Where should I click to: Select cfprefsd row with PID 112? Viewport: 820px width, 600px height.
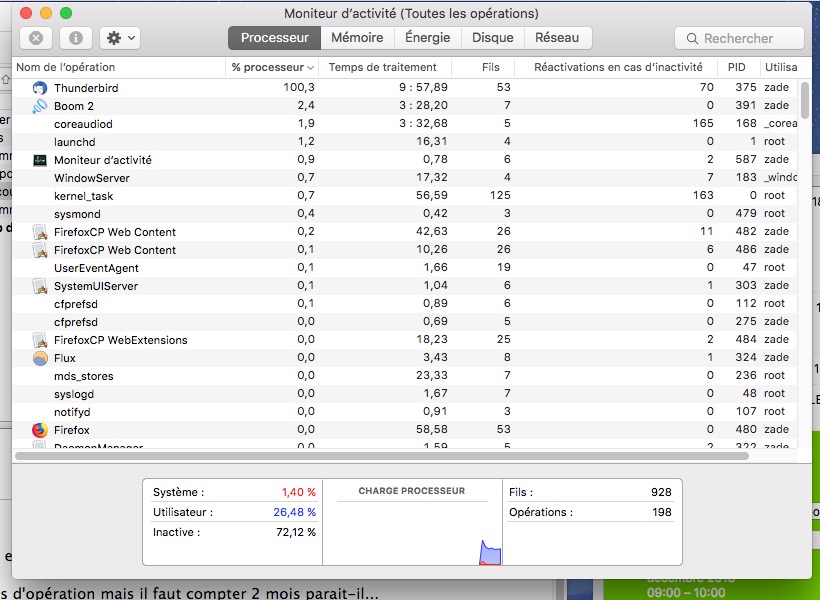pos(405,304)
